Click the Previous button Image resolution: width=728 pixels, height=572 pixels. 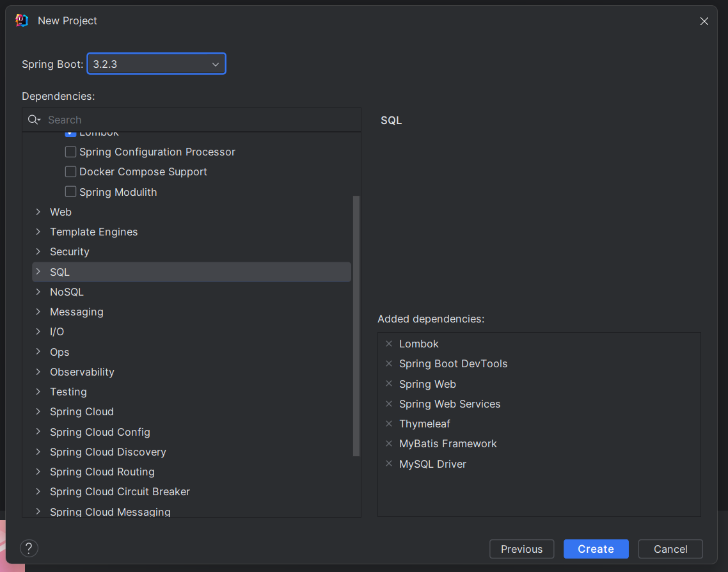click(x=521, y=549)
